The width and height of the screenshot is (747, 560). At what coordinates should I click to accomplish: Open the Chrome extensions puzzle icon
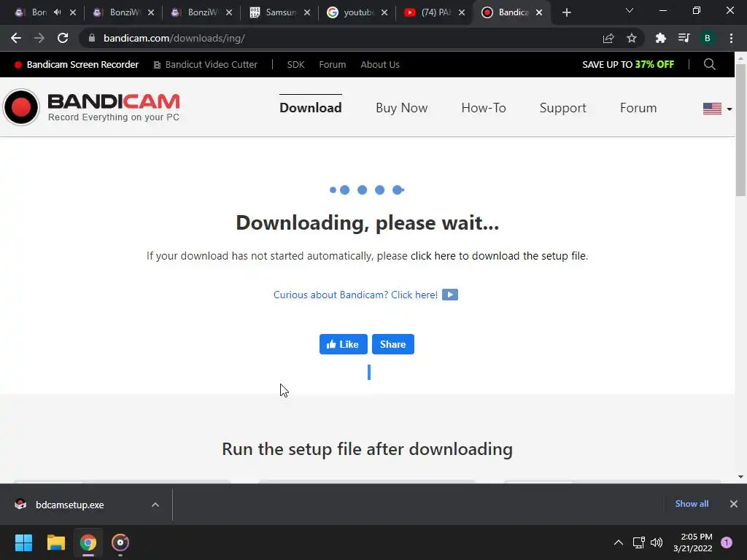click(661, 38)
